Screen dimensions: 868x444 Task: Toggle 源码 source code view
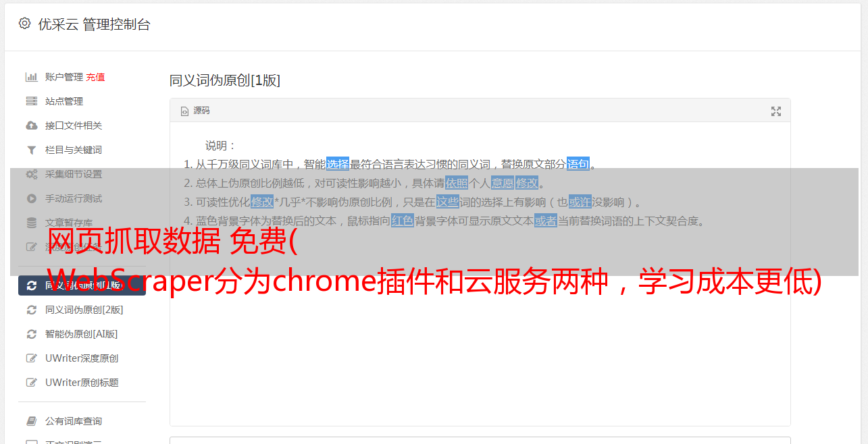coord(195,111)
